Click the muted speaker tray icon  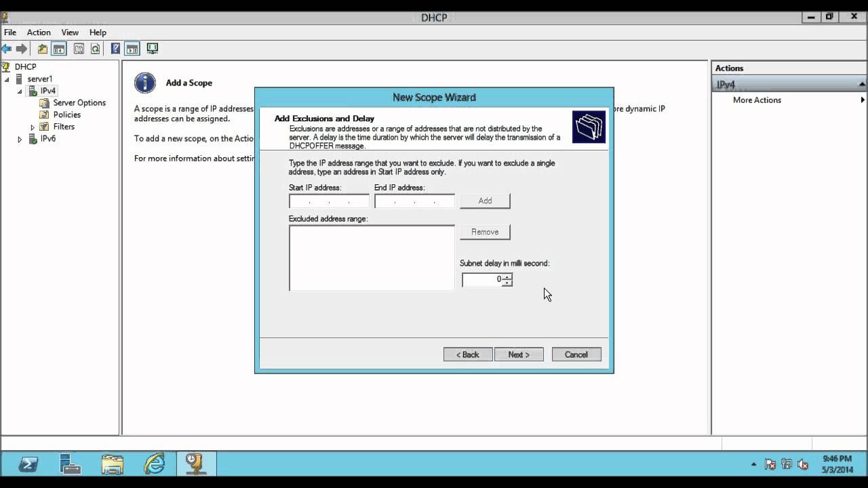click(x=803, y=464)
